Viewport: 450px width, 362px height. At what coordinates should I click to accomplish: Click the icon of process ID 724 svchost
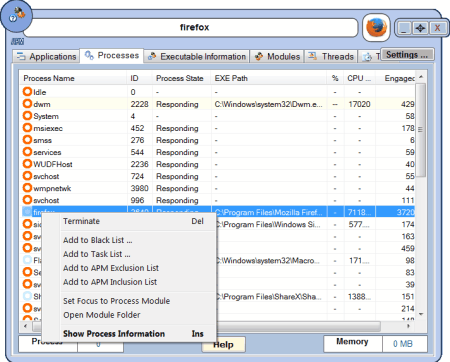pyautogui.click(x=27, y=176)
